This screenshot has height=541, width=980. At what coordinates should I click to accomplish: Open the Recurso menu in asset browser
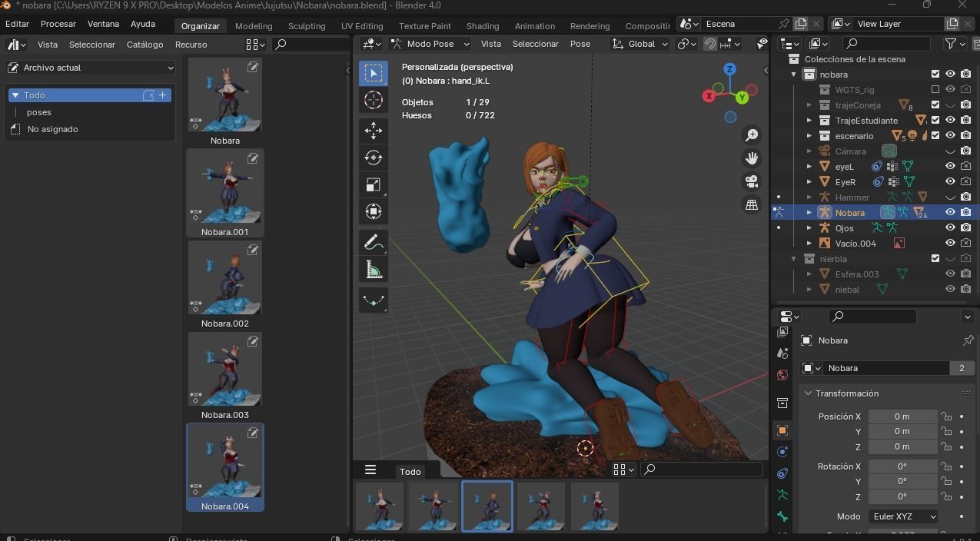[x=191, y=45]
